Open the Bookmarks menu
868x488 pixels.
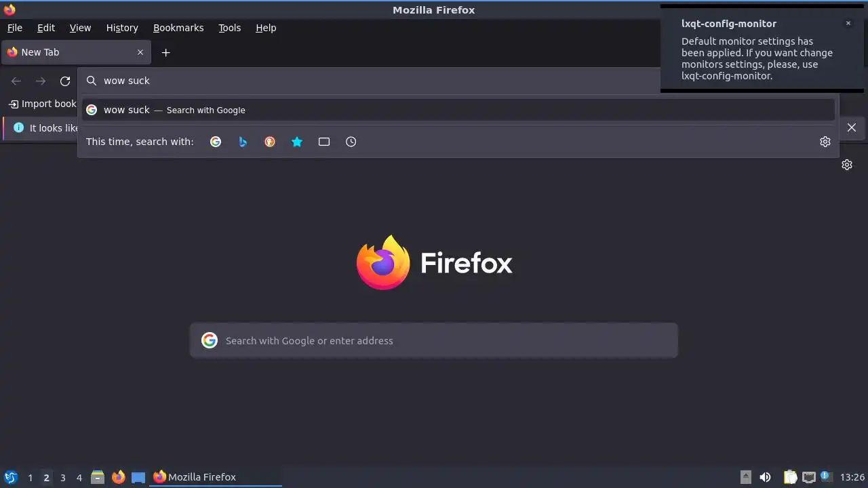[x=178, y=28]
